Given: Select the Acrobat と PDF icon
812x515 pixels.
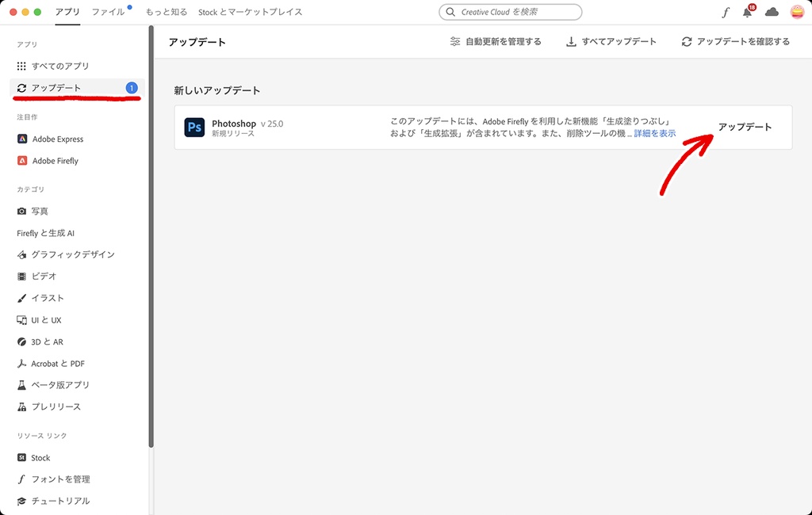Looking at the screenshot, I should pos(21,364).
